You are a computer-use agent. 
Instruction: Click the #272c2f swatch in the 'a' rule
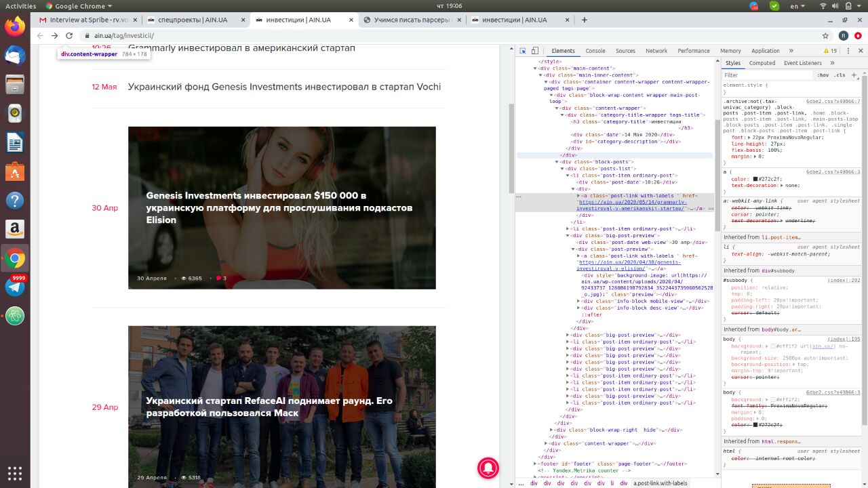755,179
